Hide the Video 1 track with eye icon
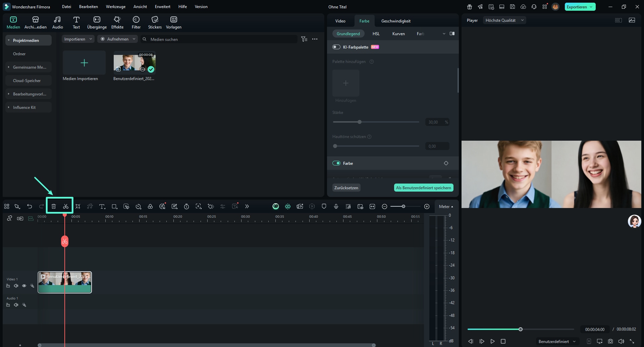 click(24, 286)
